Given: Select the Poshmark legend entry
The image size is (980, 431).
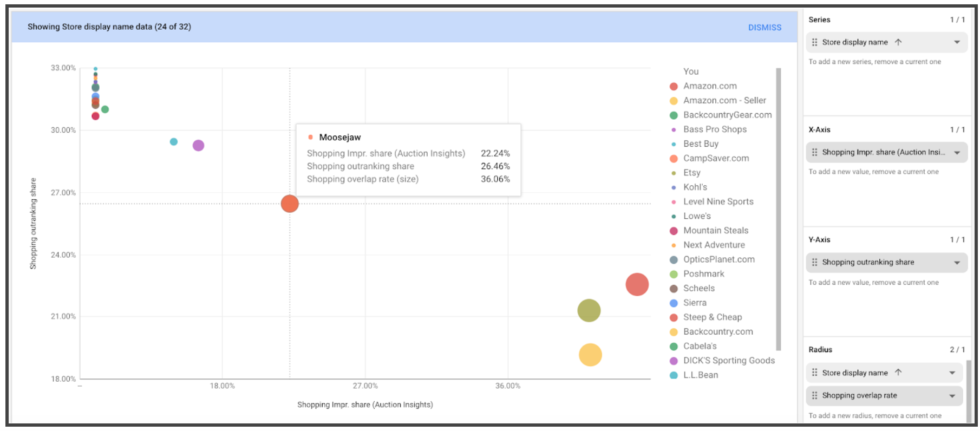Looking at the screenshot, I should point(697,274).
